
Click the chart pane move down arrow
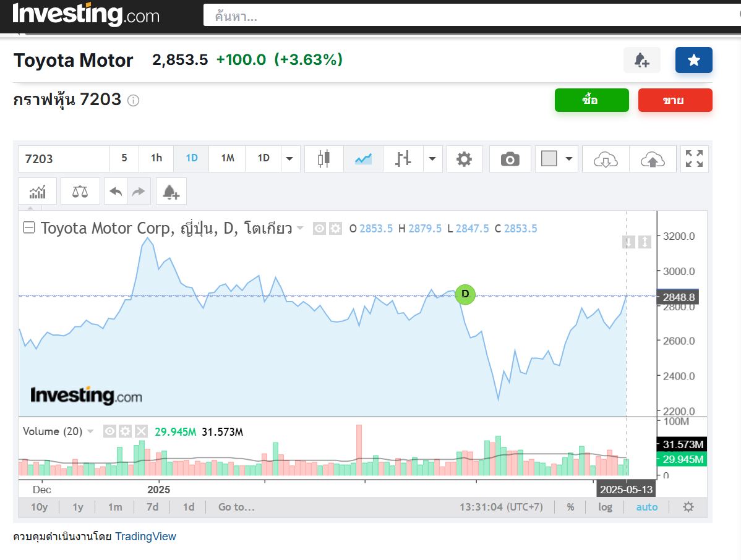click(x=628, y=242)
